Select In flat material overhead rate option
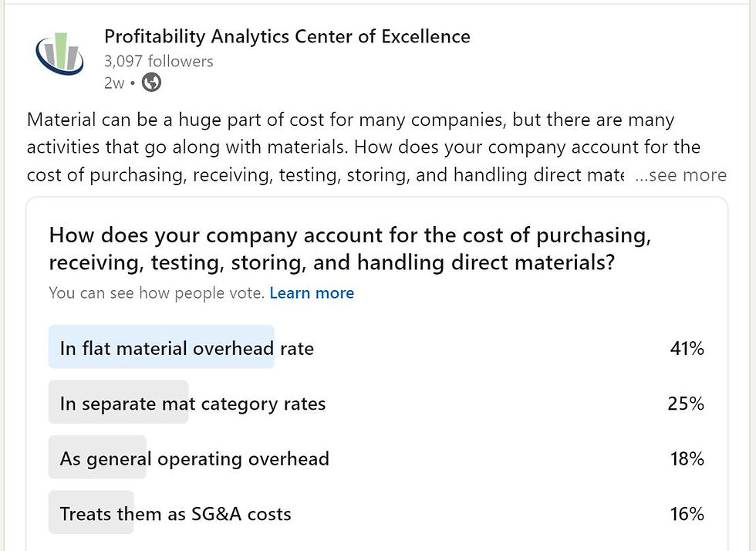756x551 pixels. tap(187, 348)
